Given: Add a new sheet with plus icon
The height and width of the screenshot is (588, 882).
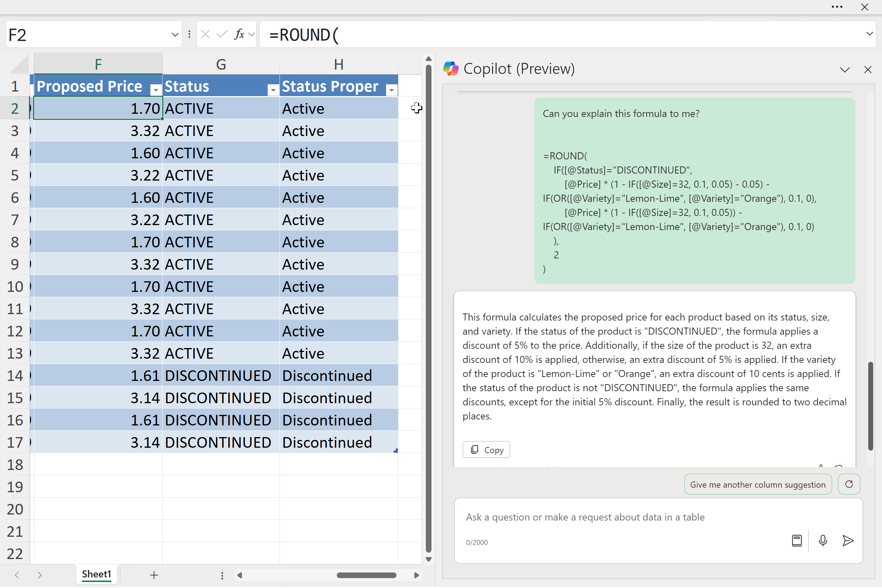Looking at the screenshot, I should tap(154, 575).
